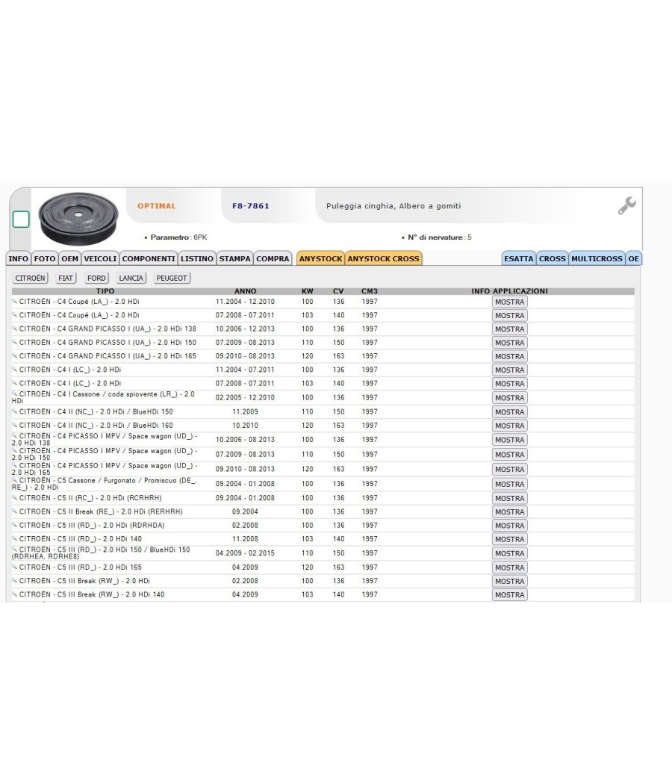Screen dimensions: 672x784
Task: Filter vehicles by LANCIA brand
Action: point(131,278)
